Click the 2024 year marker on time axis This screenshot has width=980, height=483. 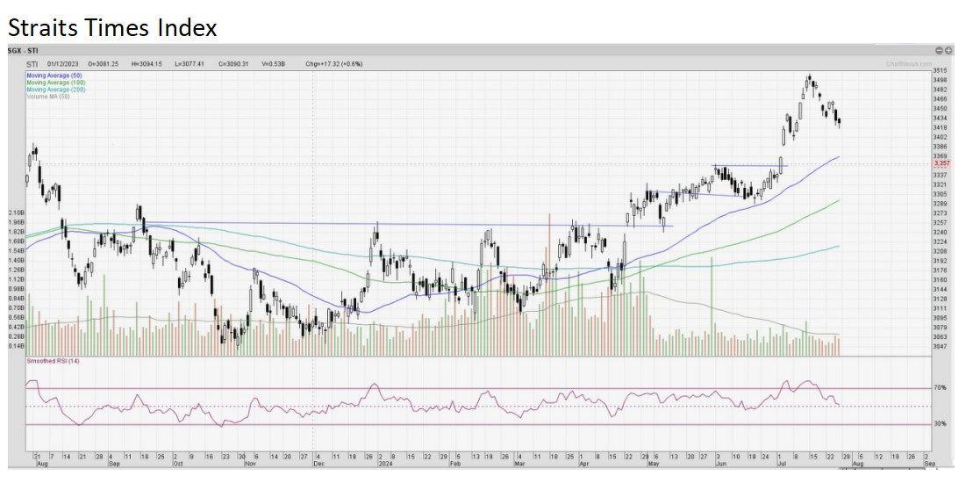coord(386,463)
